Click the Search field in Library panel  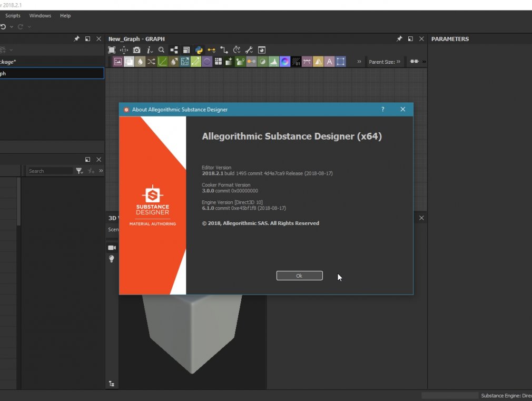point(50,171)
